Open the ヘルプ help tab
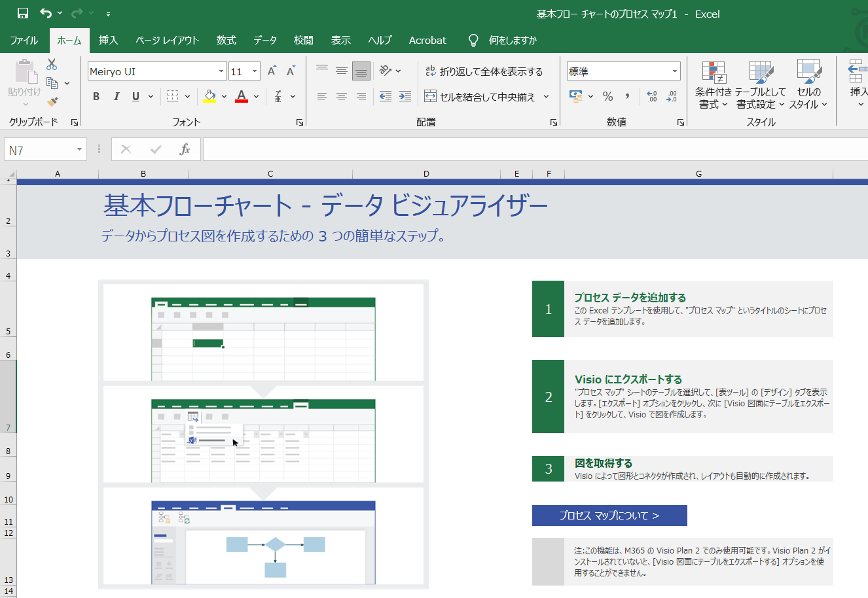868x598 pixels. (380, 41)
